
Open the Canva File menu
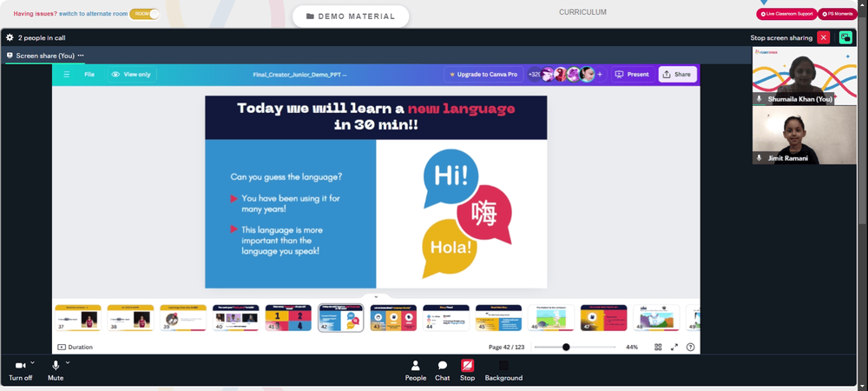click(89, 74)
